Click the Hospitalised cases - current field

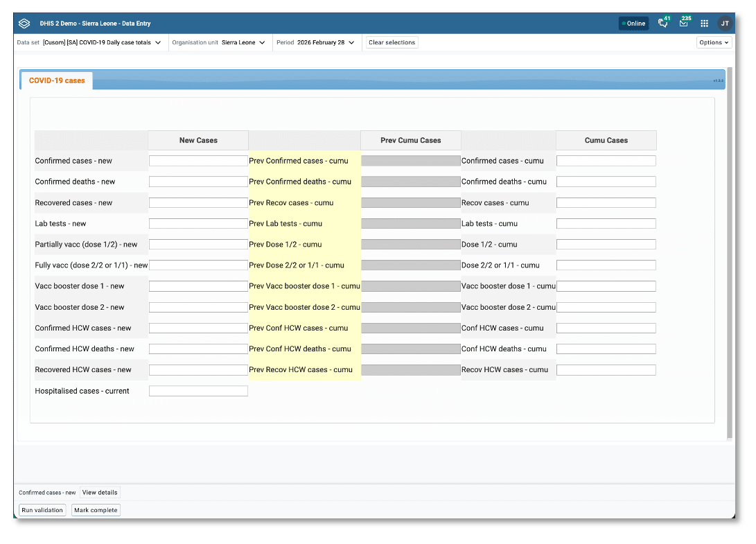coord(198,391)
